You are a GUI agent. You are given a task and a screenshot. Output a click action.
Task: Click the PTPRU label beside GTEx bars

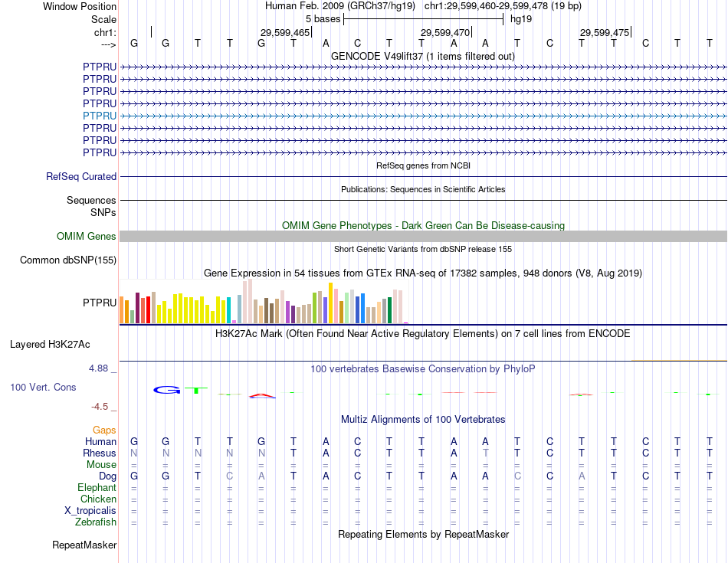coord(100,303)
